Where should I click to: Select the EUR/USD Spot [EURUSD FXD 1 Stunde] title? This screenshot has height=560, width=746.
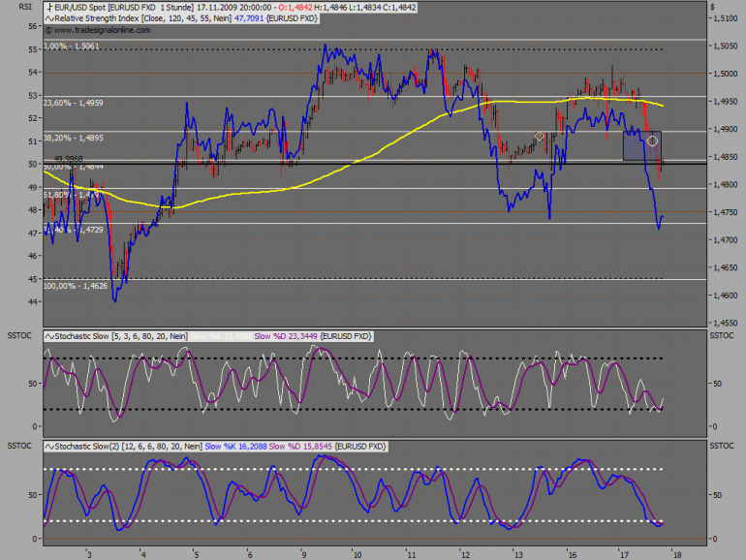point(124,8)
